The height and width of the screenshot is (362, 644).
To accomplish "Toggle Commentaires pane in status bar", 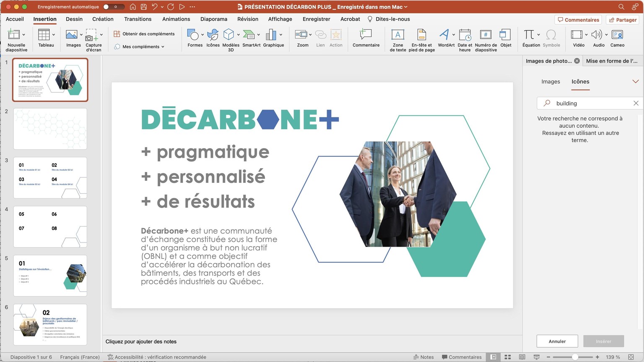I will click(x=462, y=357).
